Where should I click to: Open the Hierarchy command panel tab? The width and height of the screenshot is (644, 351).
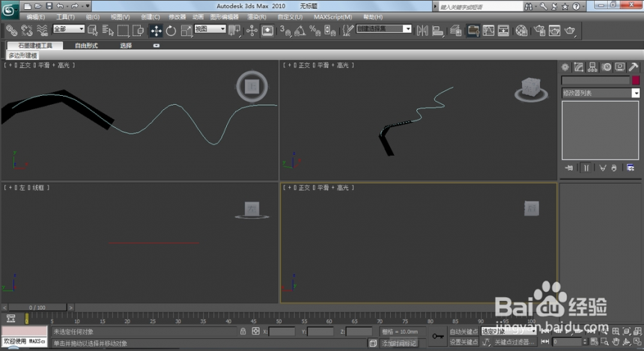click(592, 67)
